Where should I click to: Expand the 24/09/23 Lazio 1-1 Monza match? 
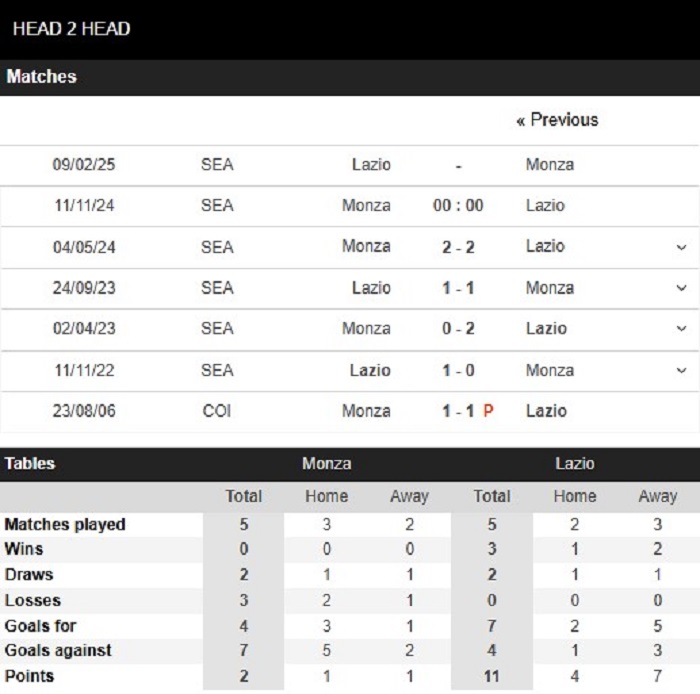[681, 288]
